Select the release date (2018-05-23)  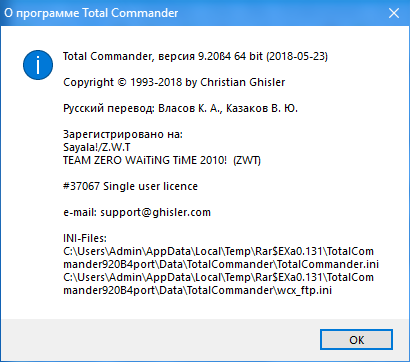pos(297,56)
